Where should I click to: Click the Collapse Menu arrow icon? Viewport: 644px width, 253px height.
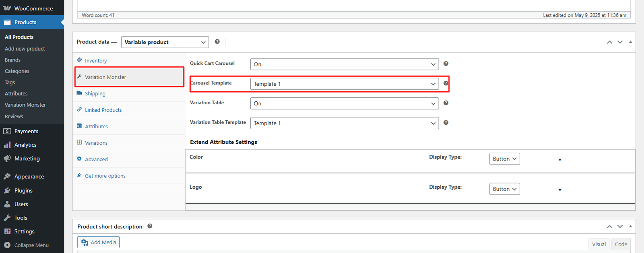click(7, 245)
